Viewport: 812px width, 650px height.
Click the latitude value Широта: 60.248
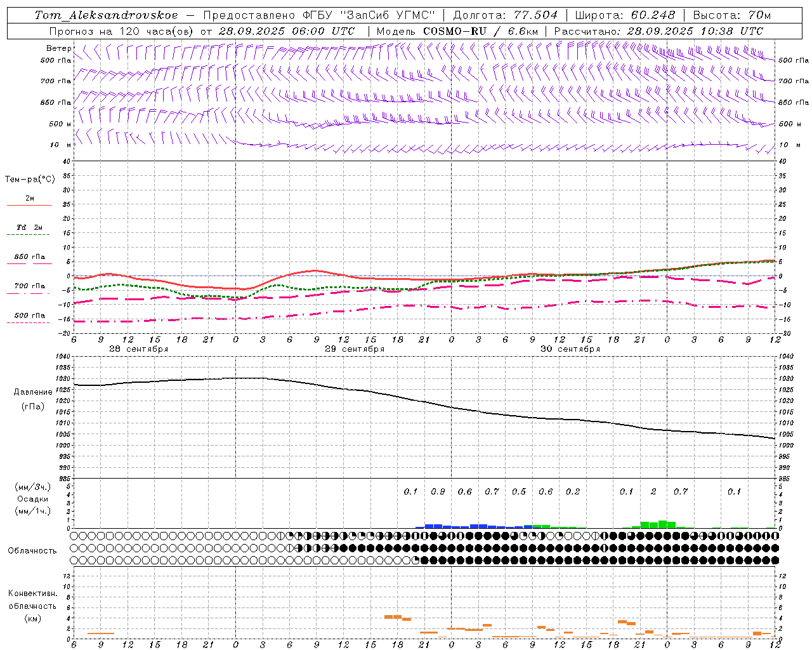(625, 15)
